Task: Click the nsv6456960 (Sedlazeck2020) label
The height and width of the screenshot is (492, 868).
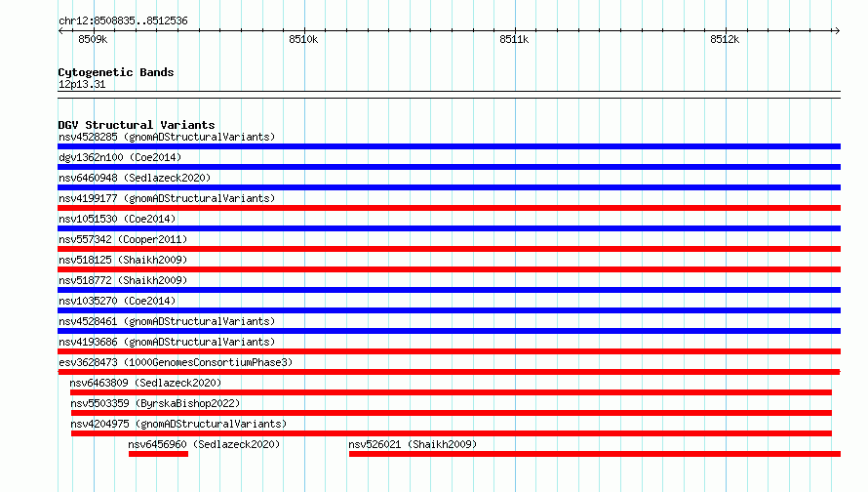Action: pyautogui.click(x=204, y=444)
